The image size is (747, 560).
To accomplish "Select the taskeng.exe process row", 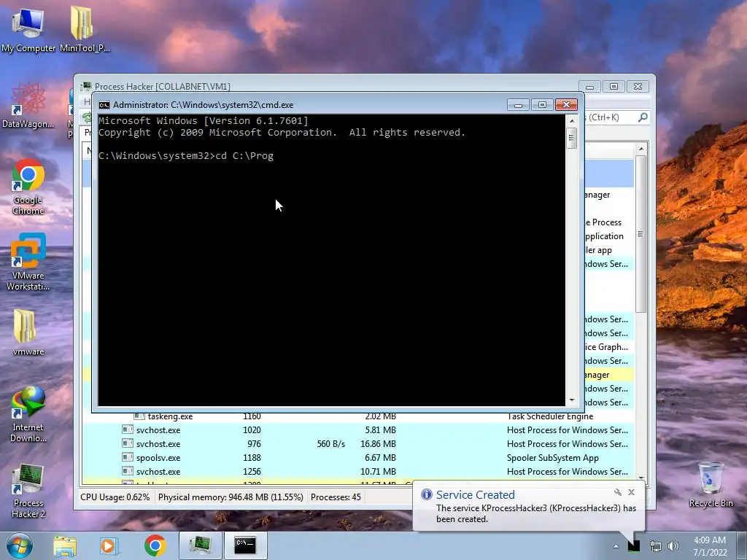I will point(358,416).
